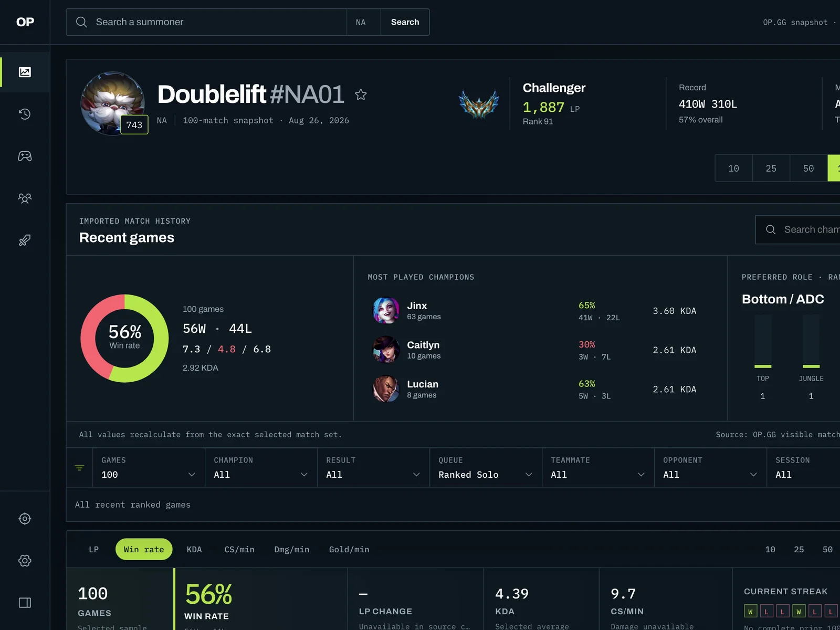The image size is (840, 630).
Task: Select the 10-match snapshot size
Action: coord(733,169)
